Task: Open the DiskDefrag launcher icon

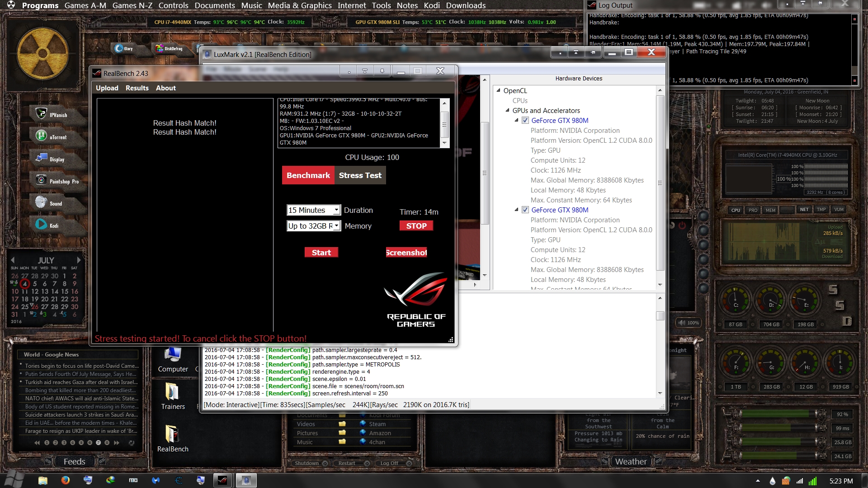Action: [159, 48]
